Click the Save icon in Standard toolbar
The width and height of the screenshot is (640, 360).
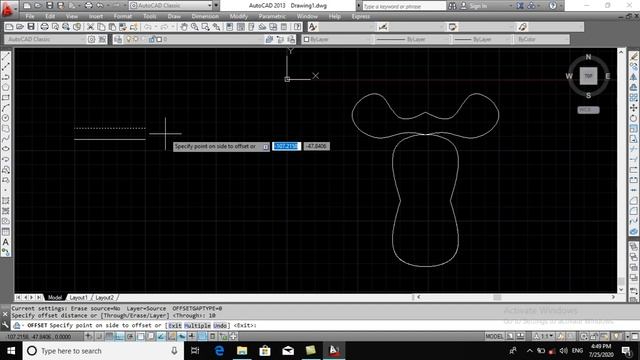tap(31, 27)
